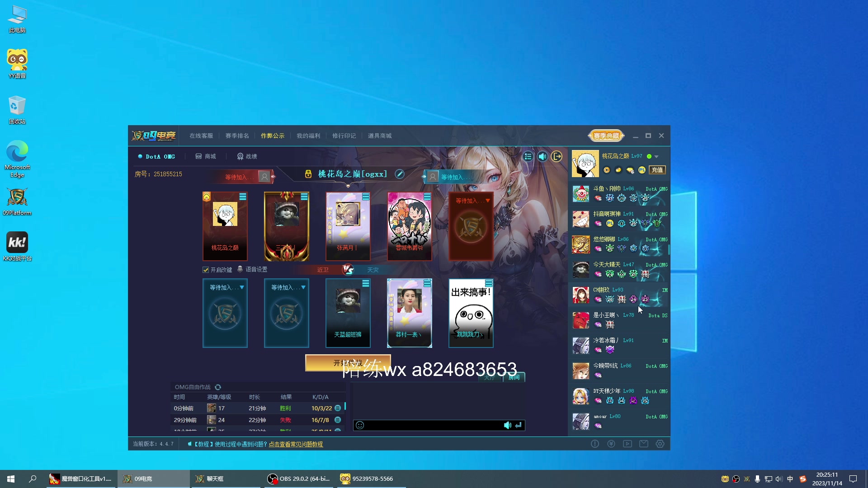
Task: Open emoji picker in chat box
Action: (x=360, y=425)
